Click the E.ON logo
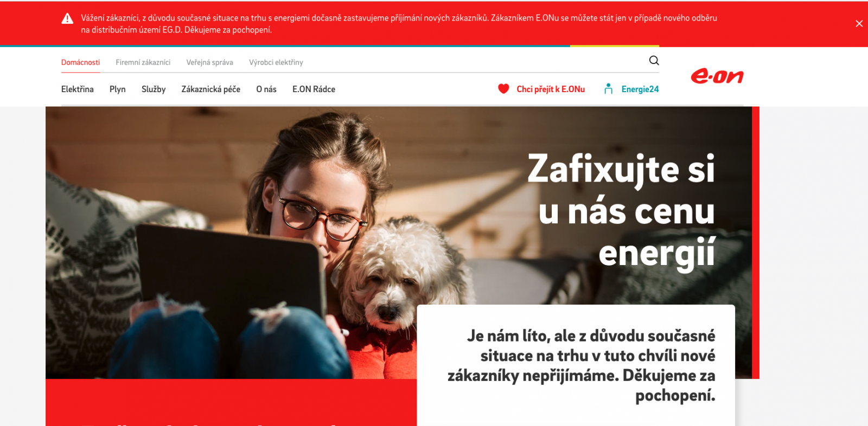The image size is (868, 426). click(x=717, y=76)
